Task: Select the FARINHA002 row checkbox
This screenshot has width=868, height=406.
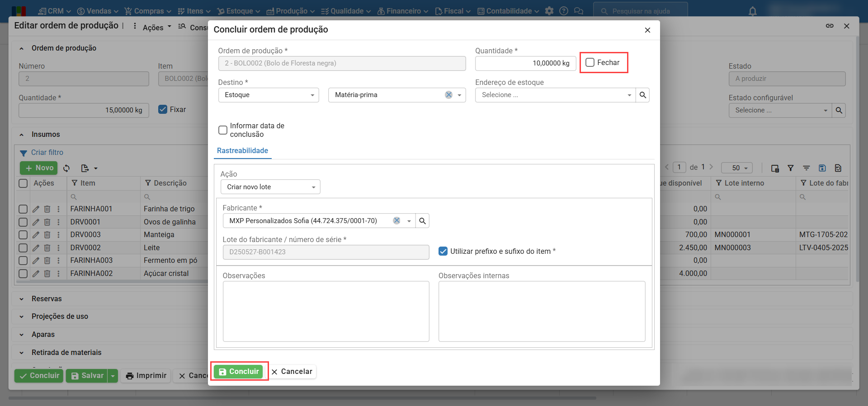Action: pos(23,274)
